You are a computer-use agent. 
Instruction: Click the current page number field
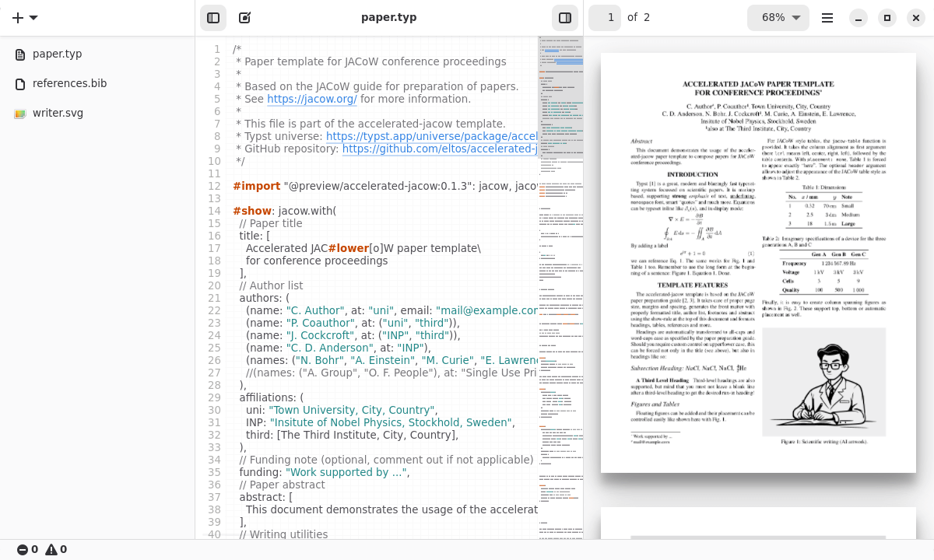[x=605, y=18]
